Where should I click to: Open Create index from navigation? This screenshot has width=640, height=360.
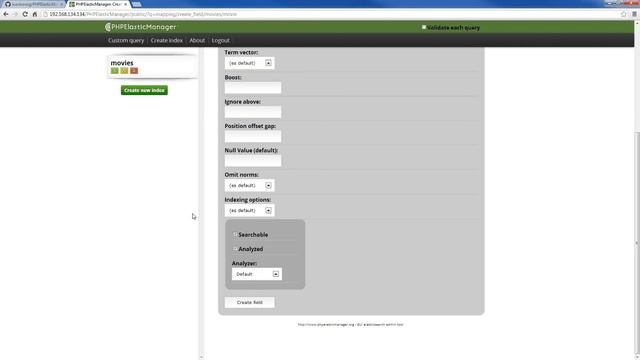point(167,40)
